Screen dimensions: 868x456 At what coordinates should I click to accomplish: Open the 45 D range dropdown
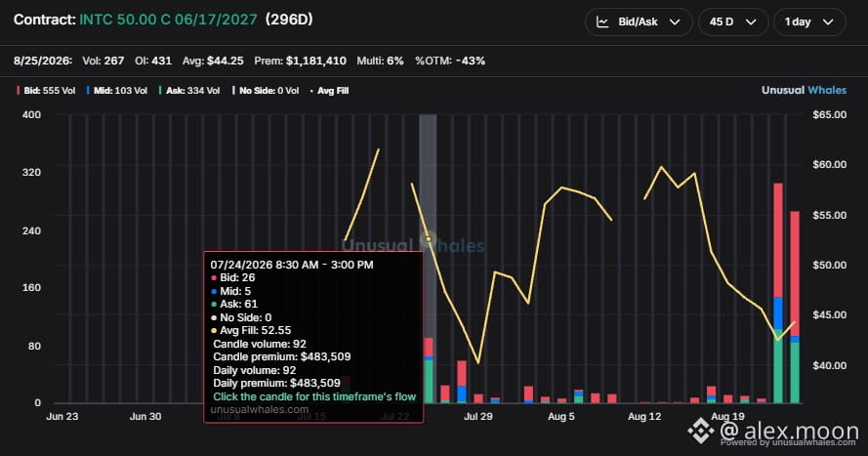pos(733,22)
